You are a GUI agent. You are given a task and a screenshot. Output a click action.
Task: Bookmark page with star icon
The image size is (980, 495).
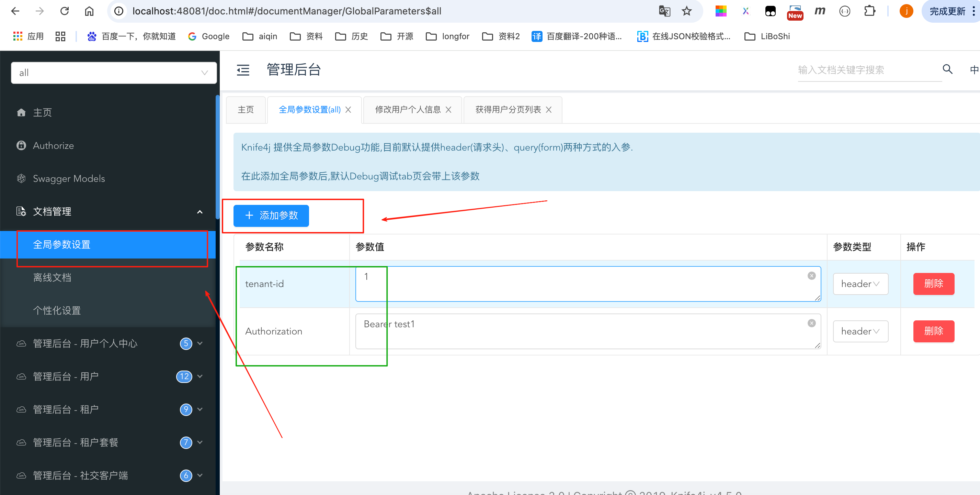coord(686,11)
